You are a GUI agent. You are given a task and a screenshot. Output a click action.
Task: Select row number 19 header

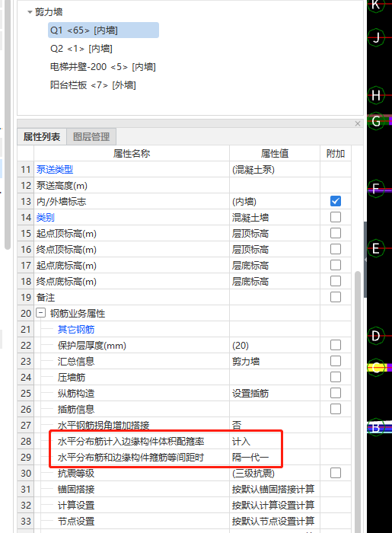click(x=26, y=297)
